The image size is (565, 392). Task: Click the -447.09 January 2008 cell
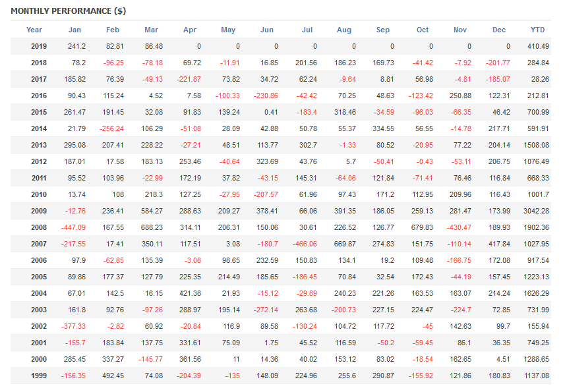[x=73, y=227]
